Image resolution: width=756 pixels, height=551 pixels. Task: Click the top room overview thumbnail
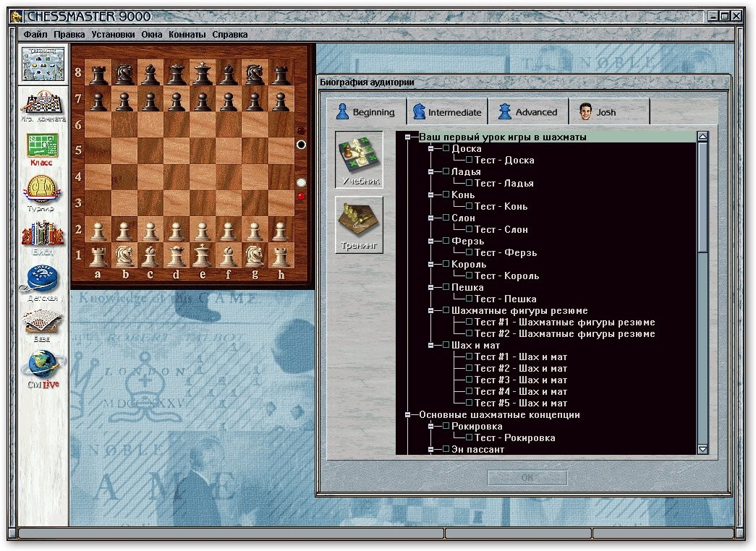43,64
